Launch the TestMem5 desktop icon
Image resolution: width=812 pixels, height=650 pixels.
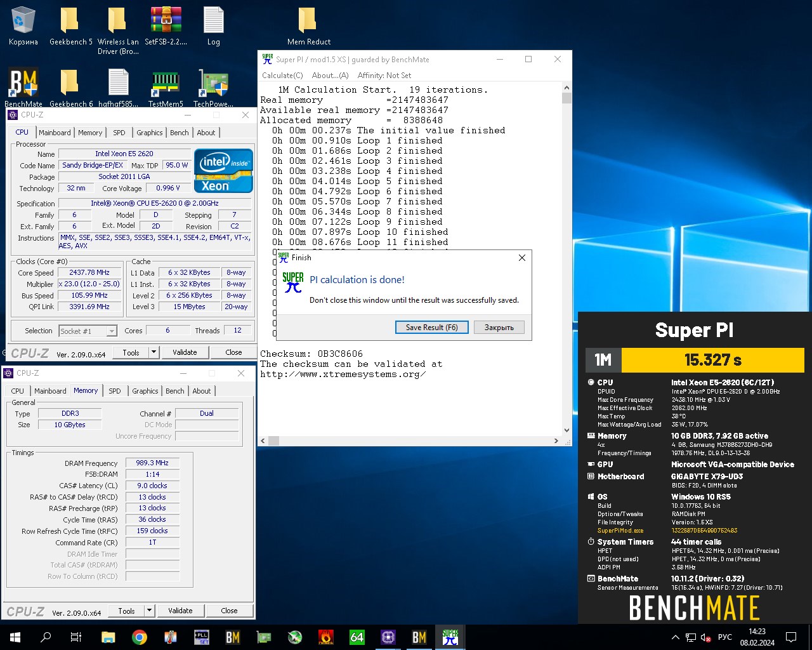[166, 88]
